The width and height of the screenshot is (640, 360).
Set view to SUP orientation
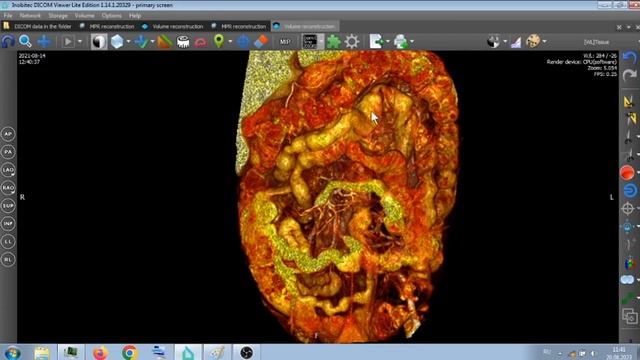point(8,206)
